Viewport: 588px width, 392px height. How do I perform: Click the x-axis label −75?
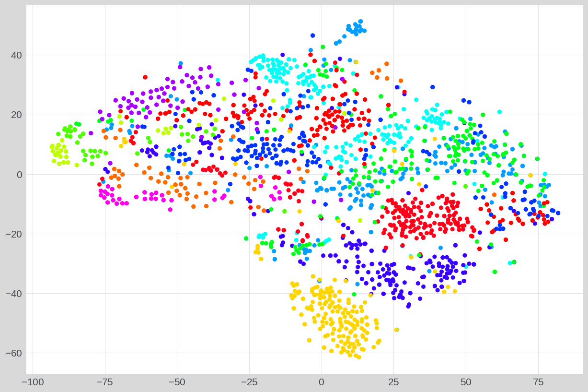(105, 382)
